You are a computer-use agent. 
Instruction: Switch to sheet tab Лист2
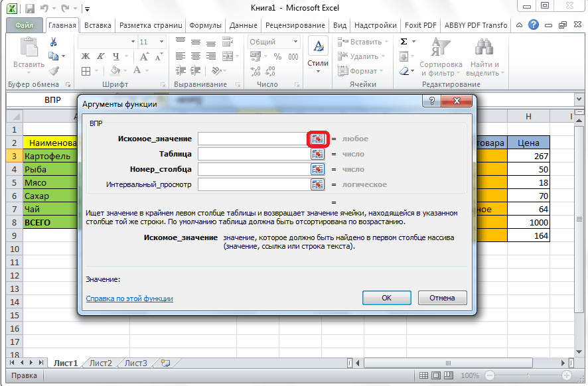point(101,363)
